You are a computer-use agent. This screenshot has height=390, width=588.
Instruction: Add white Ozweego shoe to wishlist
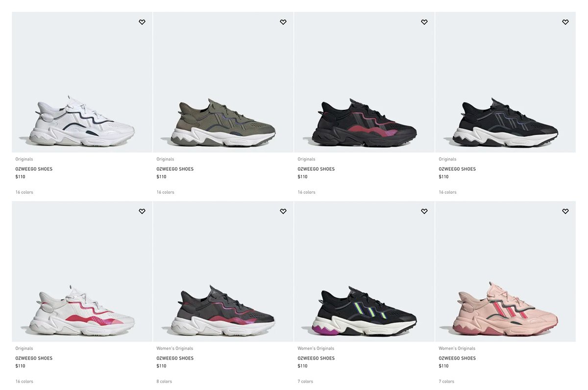pos(142,22)
